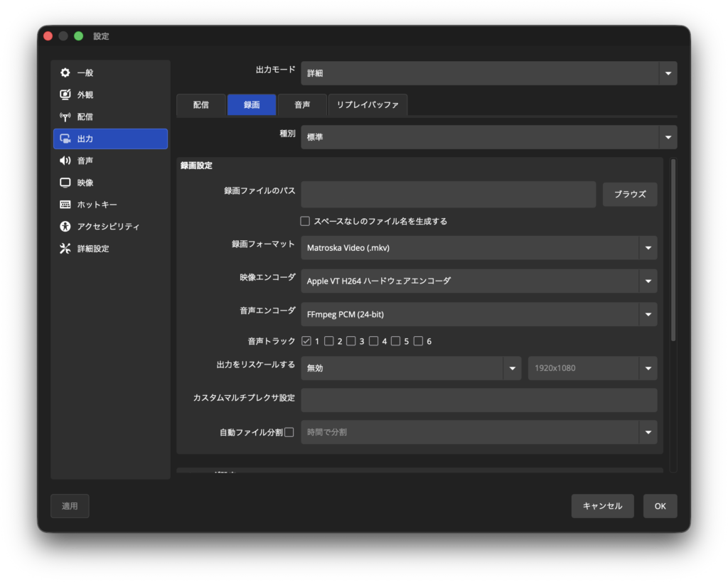Viewport: 728px width, 582px height.
Task: Toggle 自動ファイル分割 checkbox
Action: (x=289, y=432)
